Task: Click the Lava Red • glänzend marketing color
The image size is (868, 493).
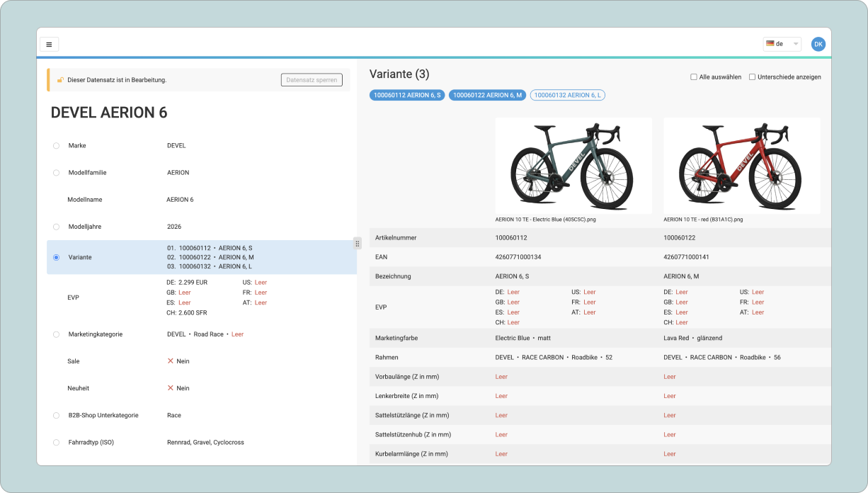Action: [x=693, y=338]
